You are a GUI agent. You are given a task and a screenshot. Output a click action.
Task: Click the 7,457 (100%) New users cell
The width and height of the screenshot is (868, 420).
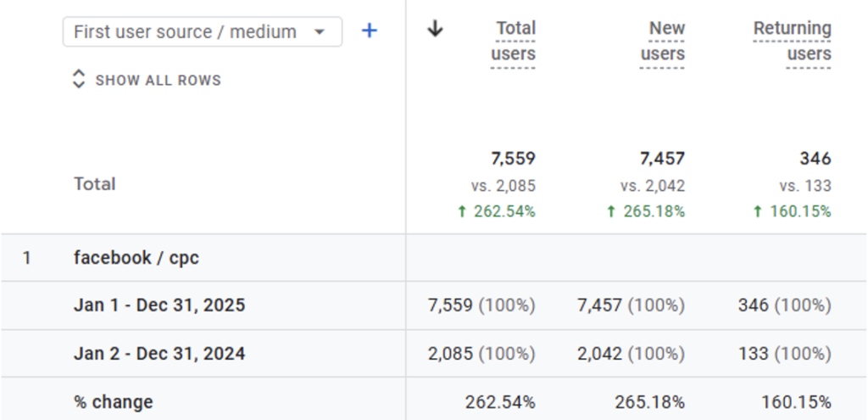[631, 305]
